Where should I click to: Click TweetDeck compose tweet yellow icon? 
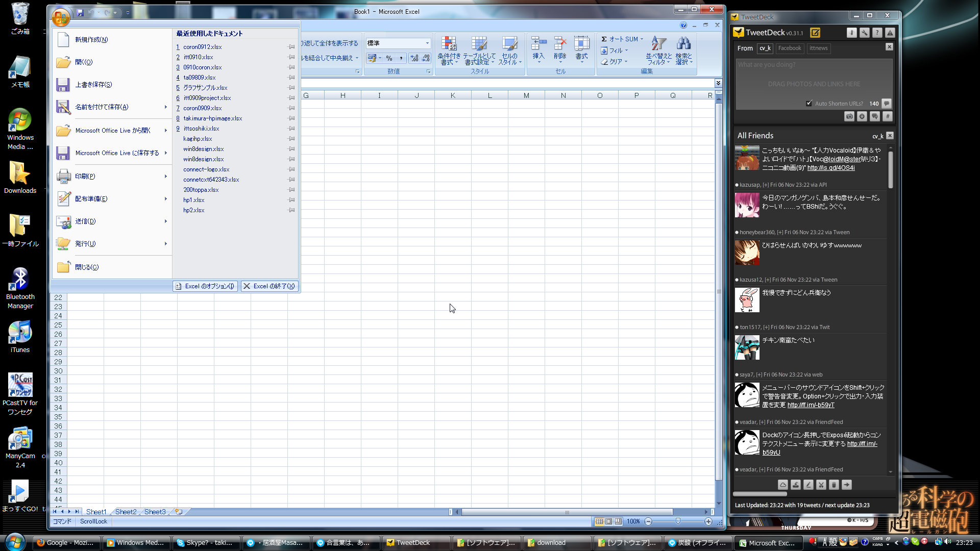815,33
